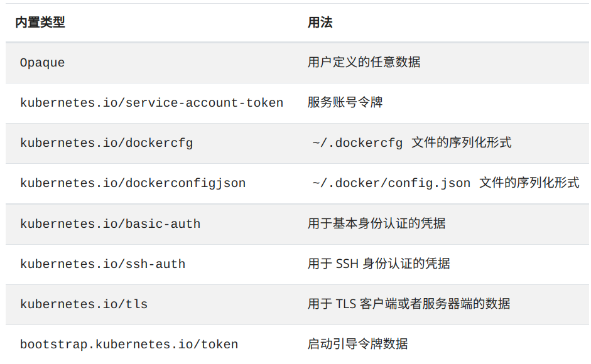This screenshot has height=364, width=591.
Task: Click kubernetes.io/dockerconfigjson type entry
Action: pos(133,183)
